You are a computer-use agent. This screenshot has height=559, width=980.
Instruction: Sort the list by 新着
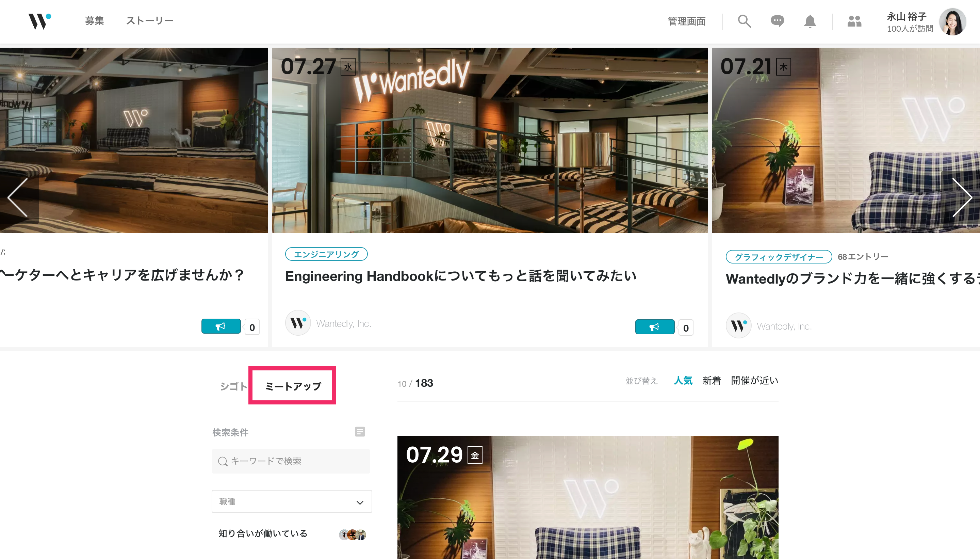[x=711, y=381]
